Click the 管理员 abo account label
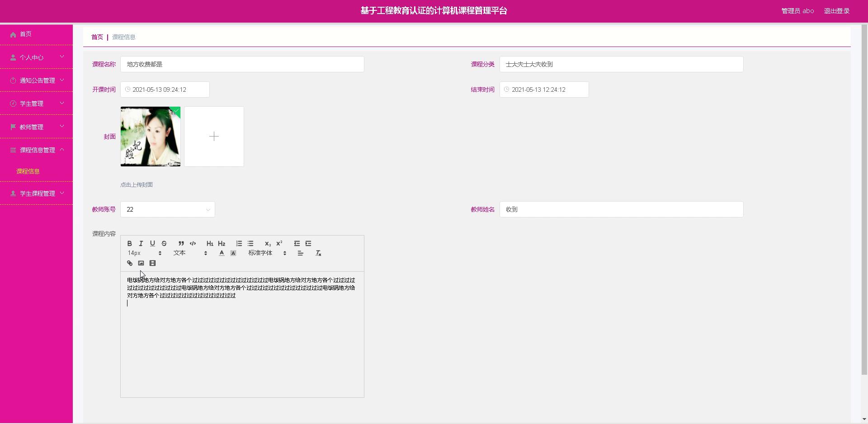The width and height of the screenshot is (868, 424). pyautogui.click(x=797, y=11)
